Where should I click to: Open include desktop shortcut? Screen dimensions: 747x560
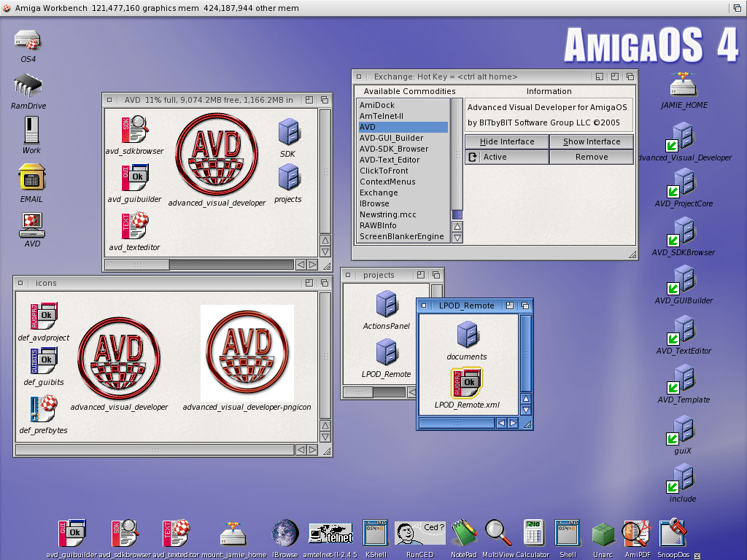pyautogui.click(x=681, y=478)
